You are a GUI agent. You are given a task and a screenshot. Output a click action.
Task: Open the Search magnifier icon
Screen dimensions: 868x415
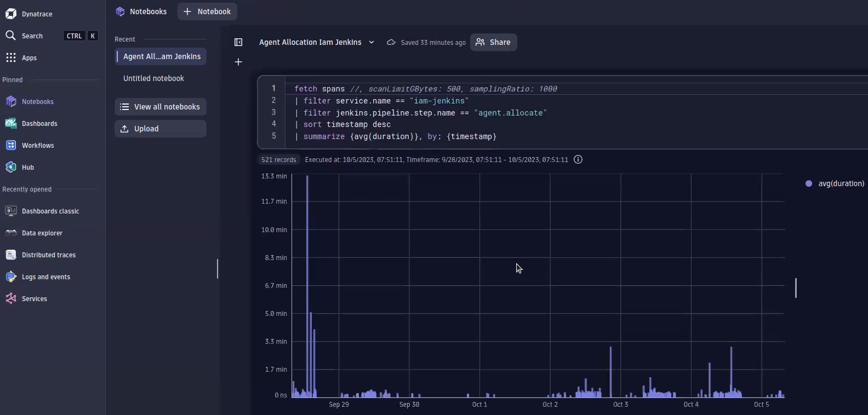tap(10, 36)
